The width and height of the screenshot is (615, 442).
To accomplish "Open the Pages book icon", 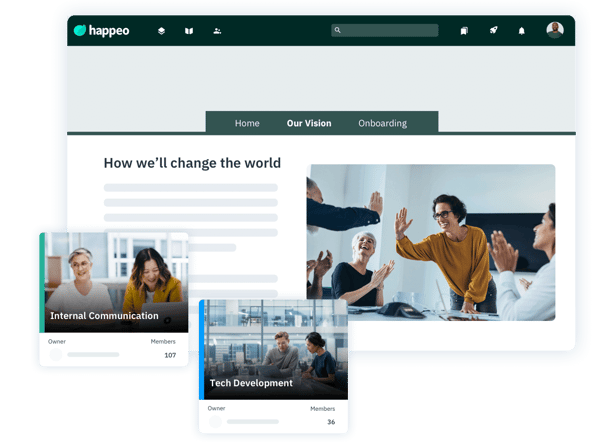I will pos(189,31).
